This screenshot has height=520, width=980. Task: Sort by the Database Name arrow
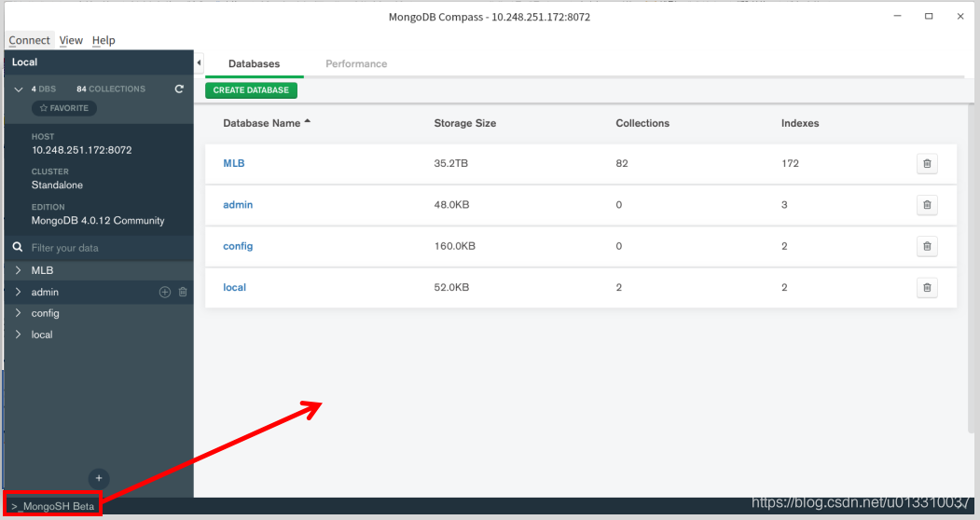[308, 122]
